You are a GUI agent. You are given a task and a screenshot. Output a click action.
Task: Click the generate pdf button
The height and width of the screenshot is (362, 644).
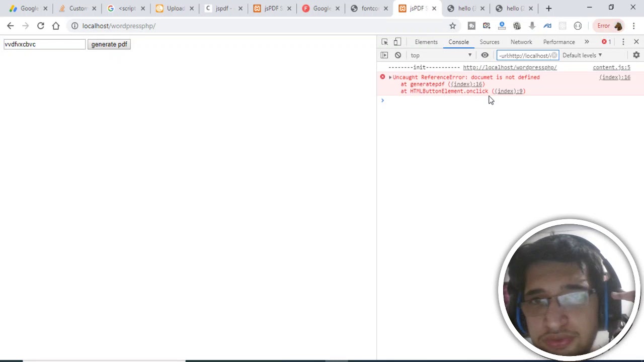109,44
